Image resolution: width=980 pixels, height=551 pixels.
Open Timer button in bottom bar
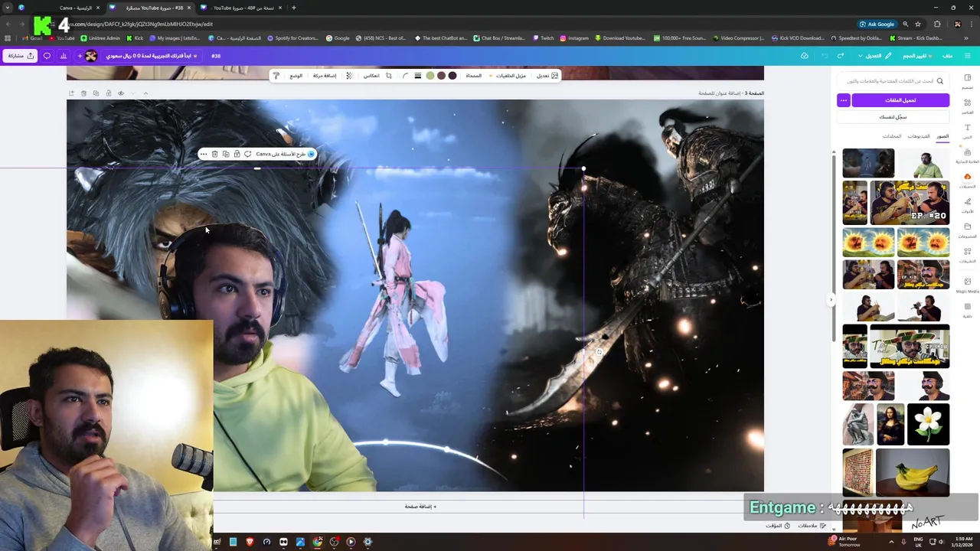pos(778,526)
